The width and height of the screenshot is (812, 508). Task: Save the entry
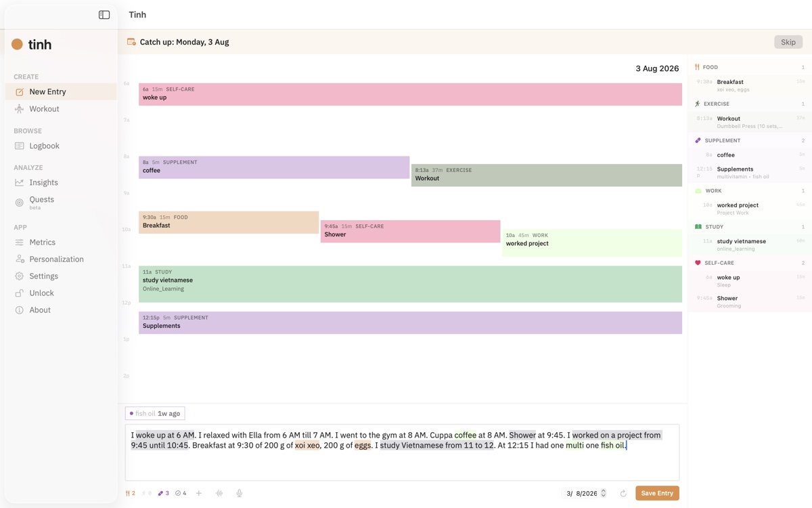(657, 493)
